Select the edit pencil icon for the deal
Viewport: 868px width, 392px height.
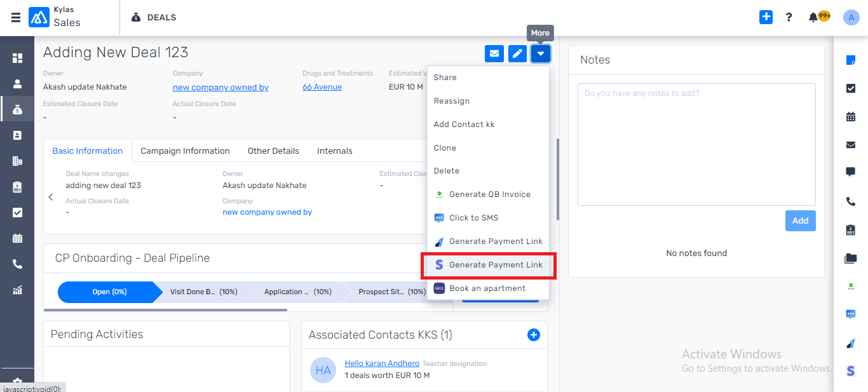[517, 53]
